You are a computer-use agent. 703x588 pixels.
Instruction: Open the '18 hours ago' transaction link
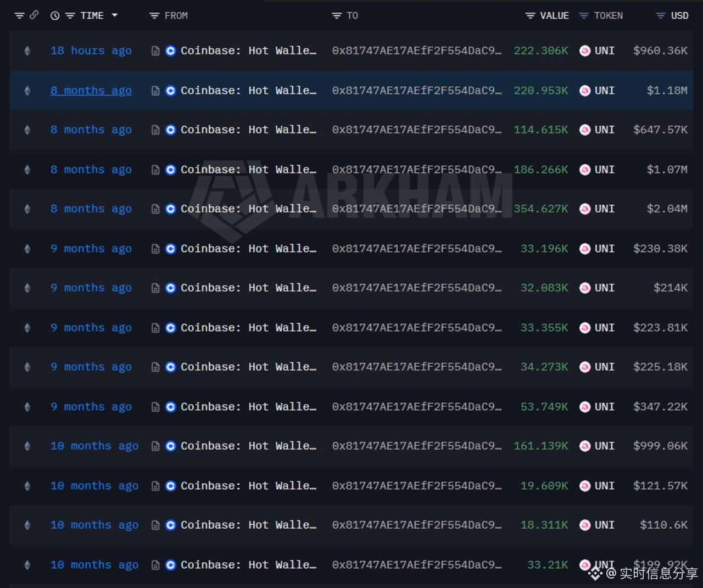tap(91, 51)
